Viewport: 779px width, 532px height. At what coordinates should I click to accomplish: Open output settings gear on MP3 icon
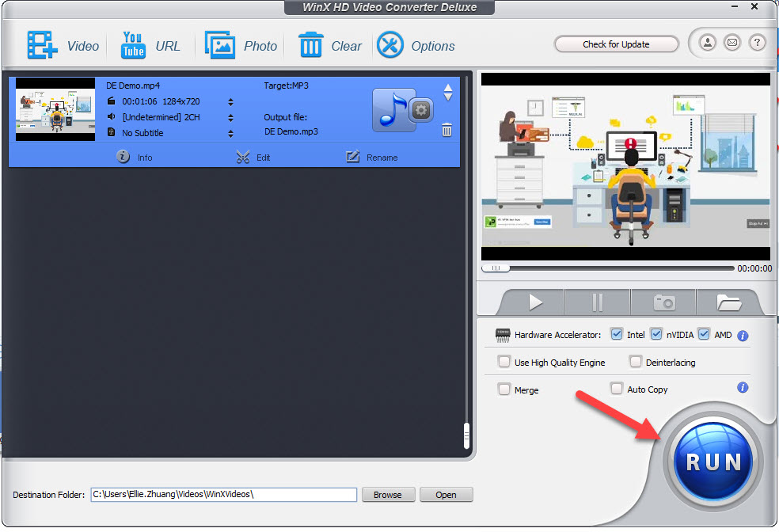(x=421, y=110)
